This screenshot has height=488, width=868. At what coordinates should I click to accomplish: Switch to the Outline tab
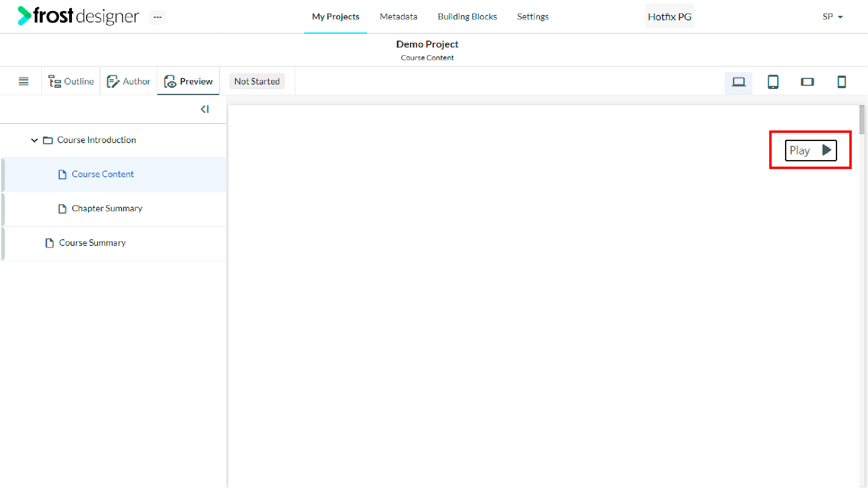(71, 81)
